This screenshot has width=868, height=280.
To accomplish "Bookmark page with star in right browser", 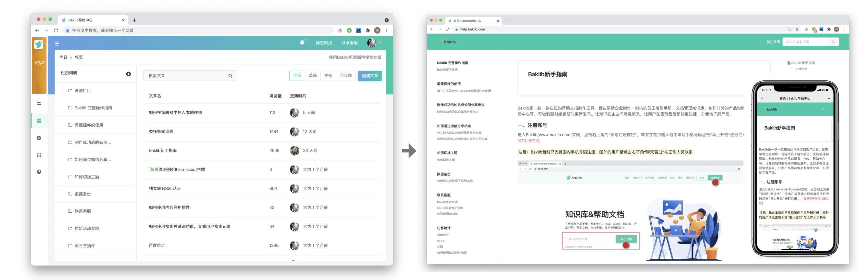I will coord(797,29).
